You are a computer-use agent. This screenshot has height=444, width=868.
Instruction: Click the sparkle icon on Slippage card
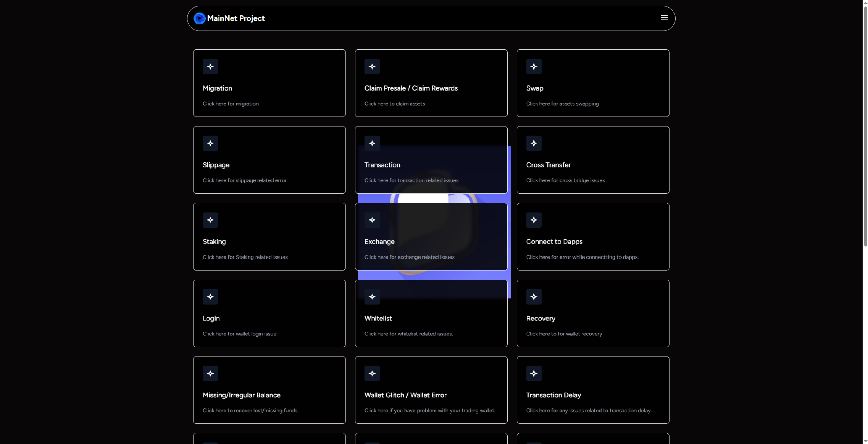pyautogui.click(x=210, y=143)
